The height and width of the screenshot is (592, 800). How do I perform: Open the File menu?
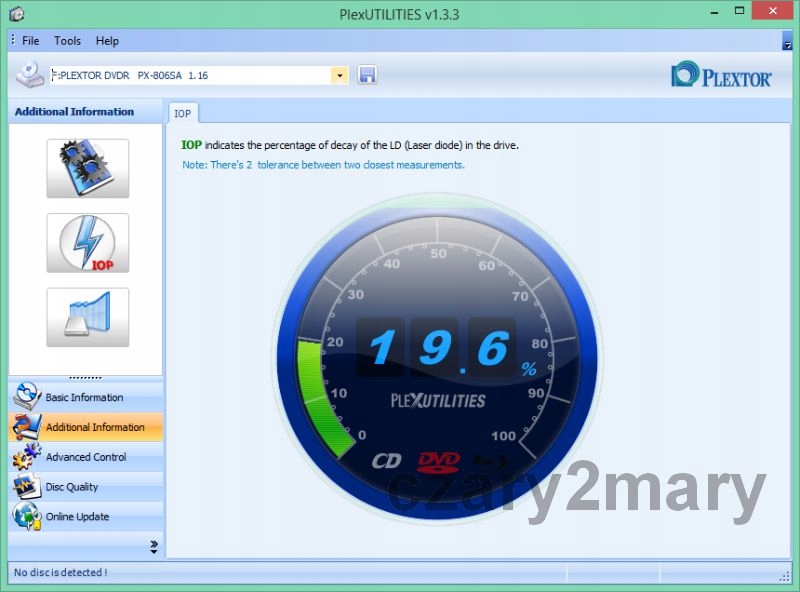[x=31, y=41]
